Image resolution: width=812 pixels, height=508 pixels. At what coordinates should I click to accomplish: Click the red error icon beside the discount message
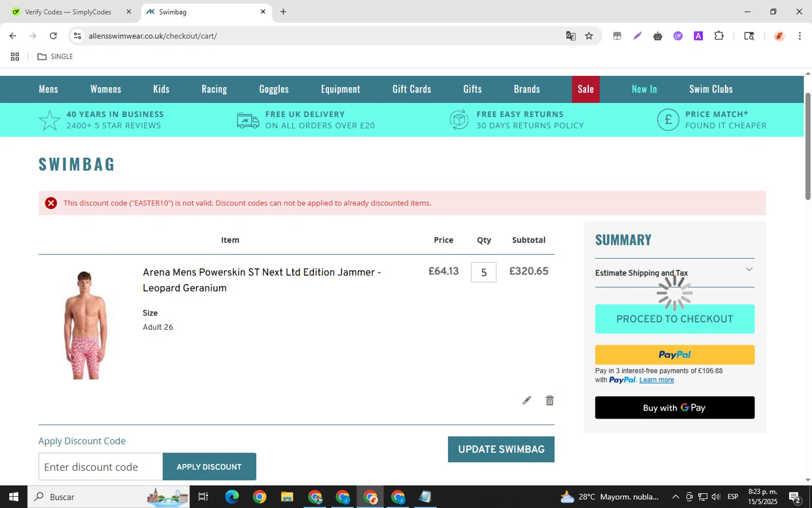click(x=51, y=203)
